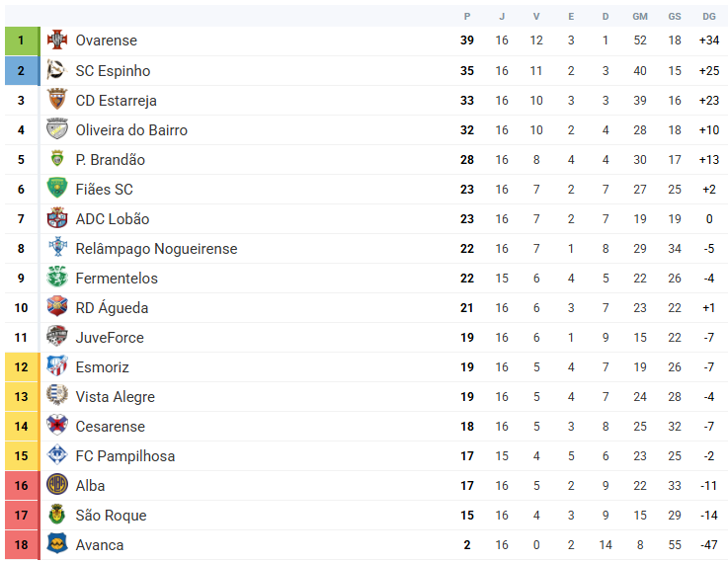Click the Avanca team badge
728x562 pixels.
tap(57, 544)
